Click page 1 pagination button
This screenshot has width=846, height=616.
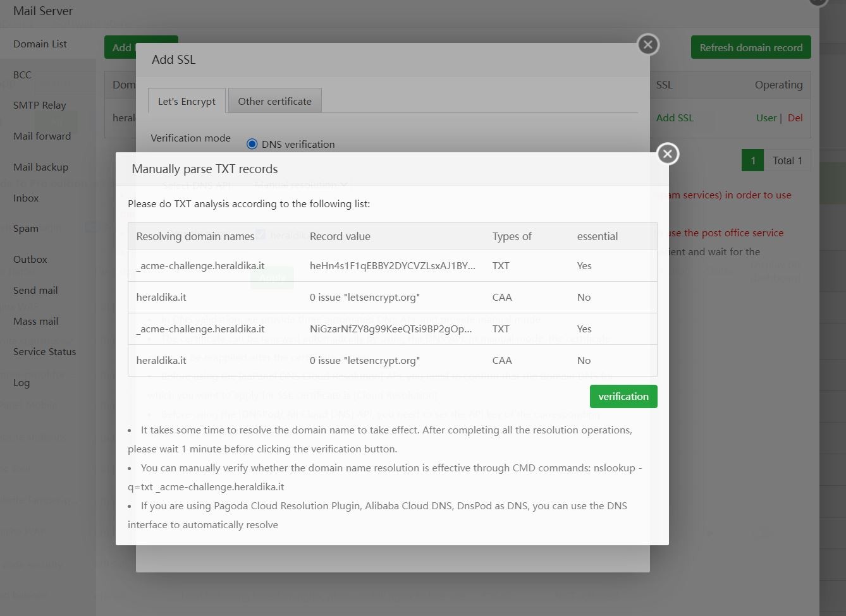coord(752,160)
